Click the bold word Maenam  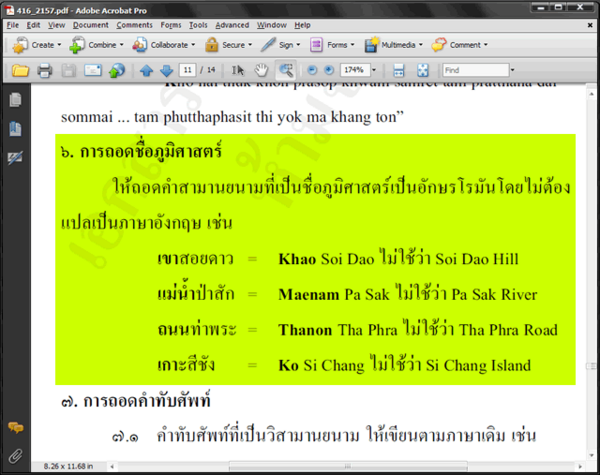309,295
